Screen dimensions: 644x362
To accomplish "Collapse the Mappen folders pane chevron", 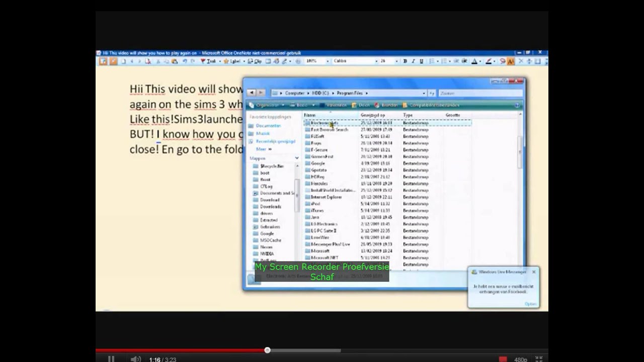I will [296, 158].
